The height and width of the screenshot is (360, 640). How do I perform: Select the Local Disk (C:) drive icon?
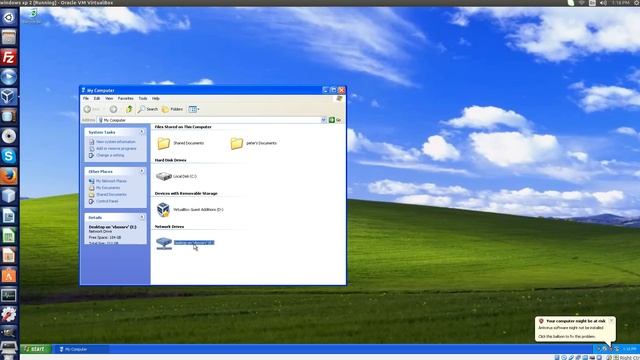[x=164, y=176]
